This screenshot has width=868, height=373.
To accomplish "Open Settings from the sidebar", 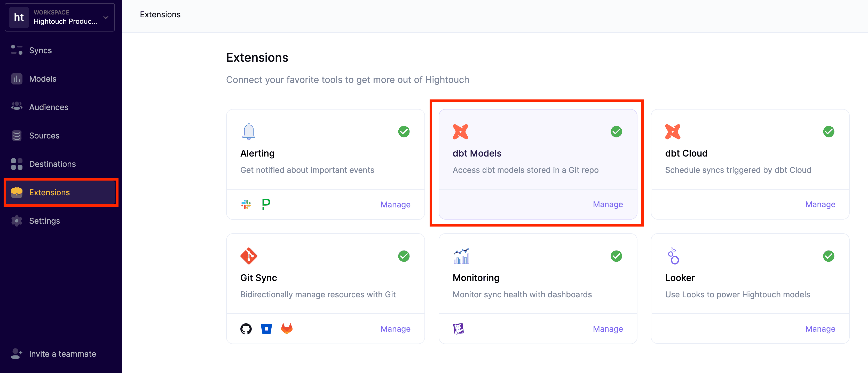I will 44,221.
